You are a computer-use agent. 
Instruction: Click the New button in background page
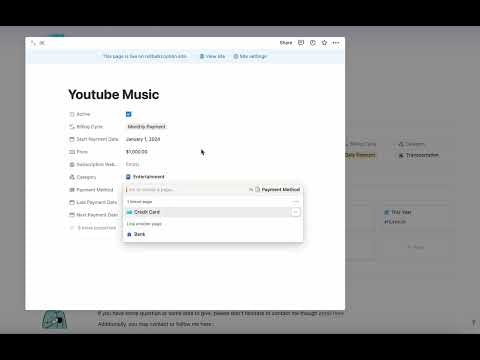pos(416,247)
